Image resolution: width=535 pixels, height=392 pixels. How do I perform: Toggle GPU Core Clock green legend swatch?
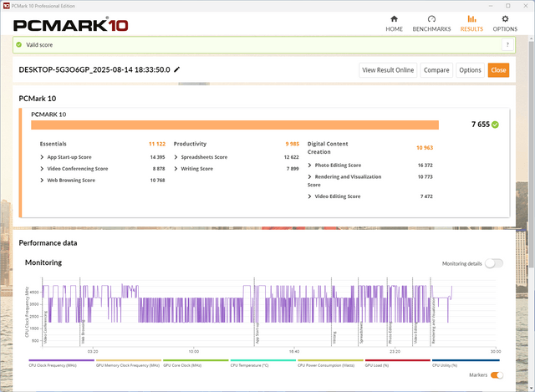click(x=196, y=360)
